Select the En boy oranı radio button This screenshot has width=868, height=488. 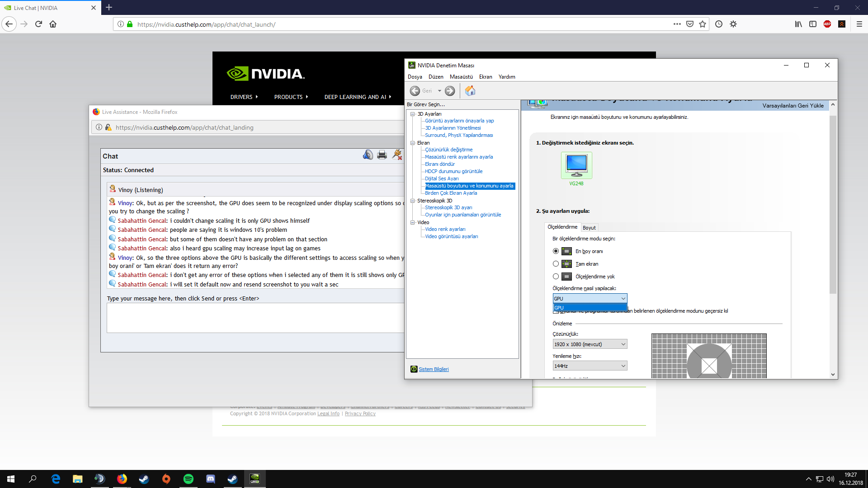(556, 251)
